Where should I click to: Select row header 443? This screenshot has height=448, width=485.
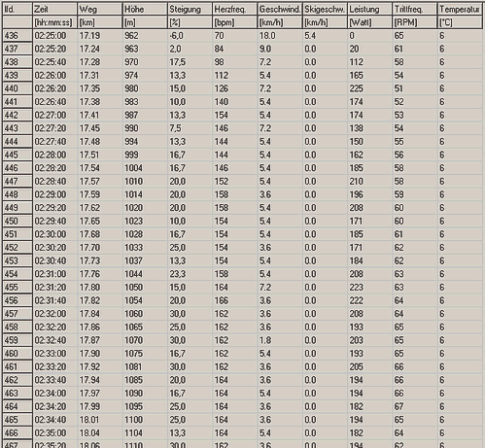click(x=17, y=128)
